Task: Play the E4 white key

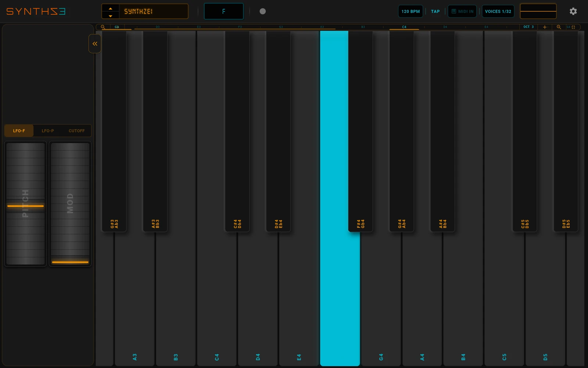Action: (x=299, y=299)
